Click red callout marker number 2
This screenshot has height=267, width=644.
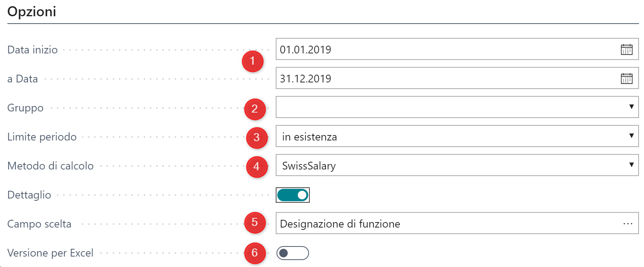254,109
